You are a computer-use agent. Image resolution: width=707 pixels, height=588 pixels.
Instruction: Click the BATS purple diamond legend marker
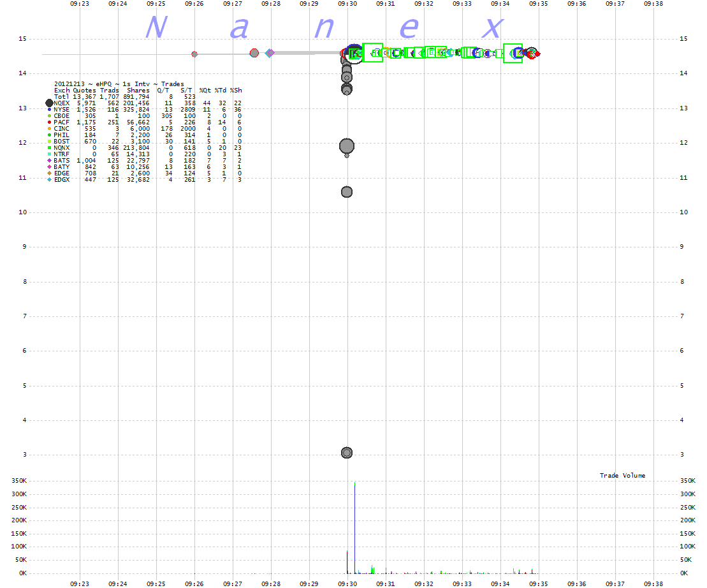pos(50,161)
